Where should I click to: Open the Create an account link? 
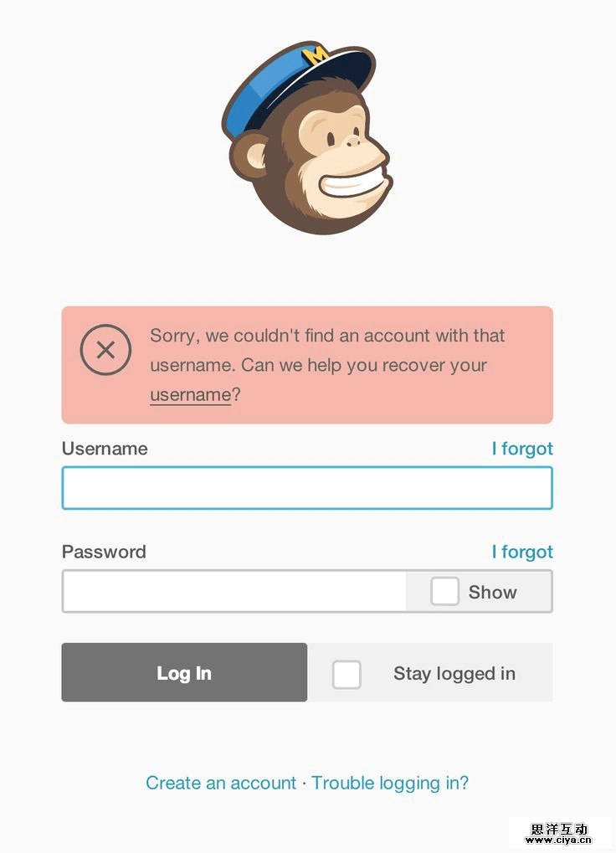point(221,783)
